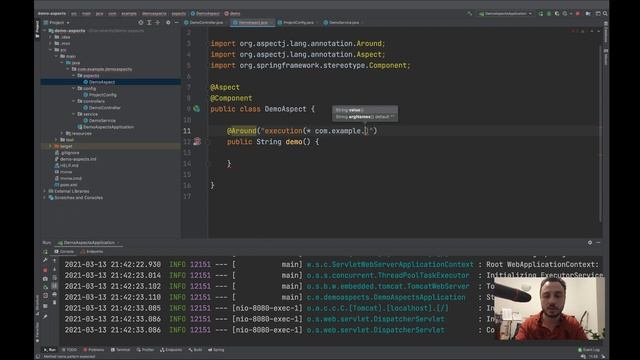Open the TODO tool window tab
640x360 pixels.
tap(69, 350)
